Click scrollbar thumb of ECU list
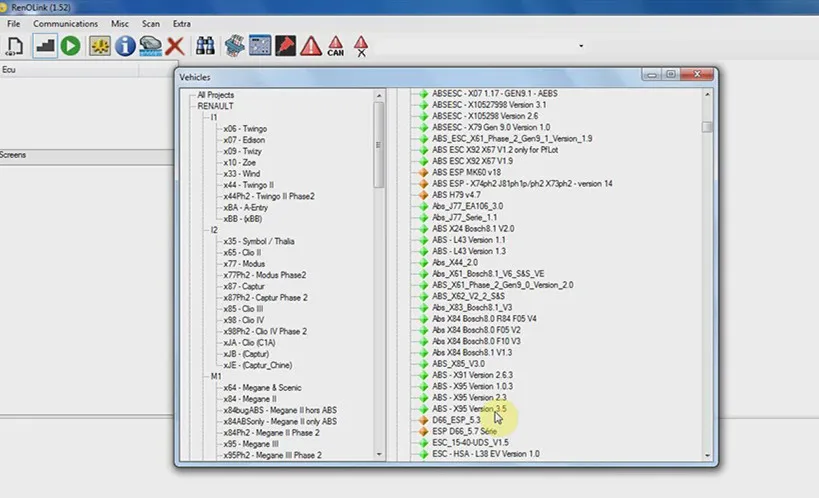 707,127
